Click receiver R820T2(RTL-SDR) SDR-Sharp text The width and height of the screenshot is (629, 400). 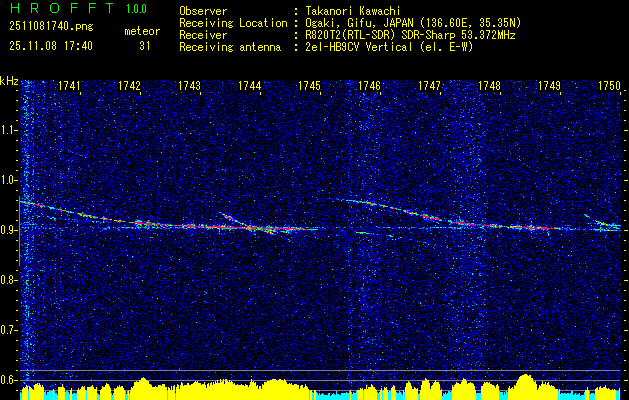[x=410, y=35]
